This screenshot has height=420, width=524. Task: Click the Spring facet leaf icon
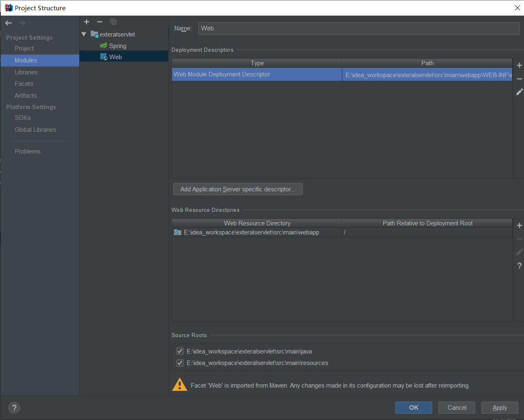click(x=103, y=46)
